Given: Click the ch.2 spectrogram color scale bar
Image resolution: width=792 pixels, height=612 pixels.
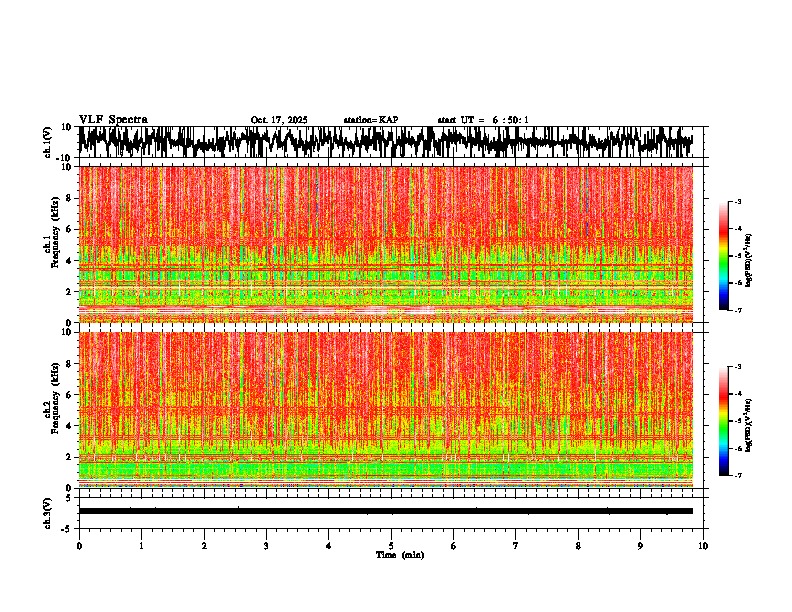Looking at the screenshot, I should point(724,421).
